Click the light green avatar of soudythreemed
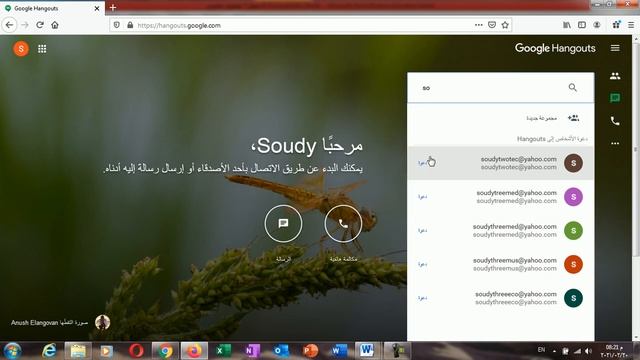The height and width of the screenshot is (360, 640). [573, 231]
